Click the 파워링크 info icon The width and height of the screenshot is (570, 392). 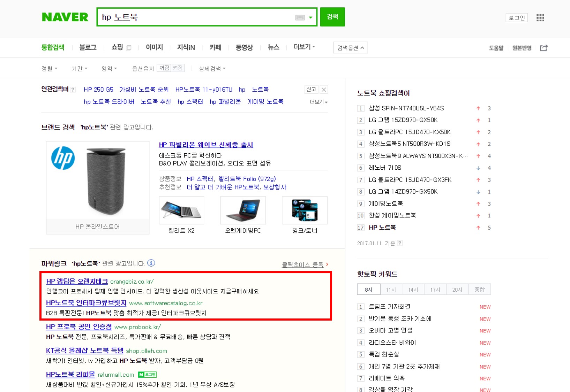tap(151, 263)
